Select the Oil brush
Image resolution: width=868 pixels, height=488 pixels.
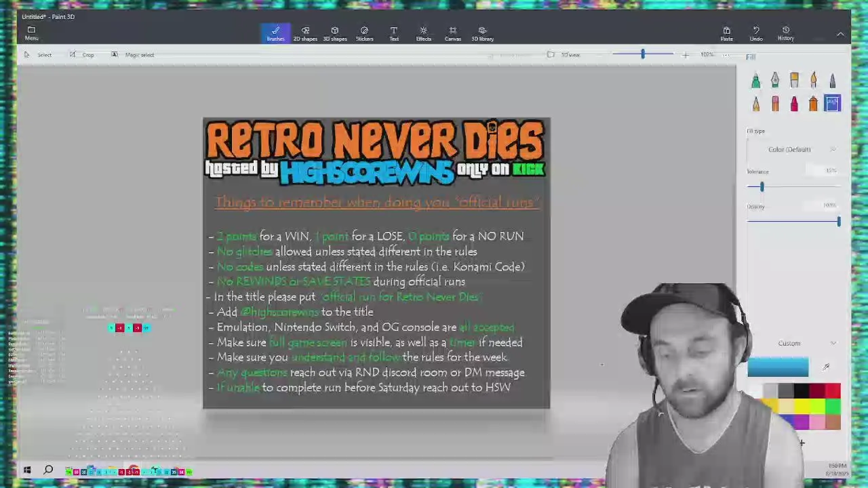tap(794, 81)
